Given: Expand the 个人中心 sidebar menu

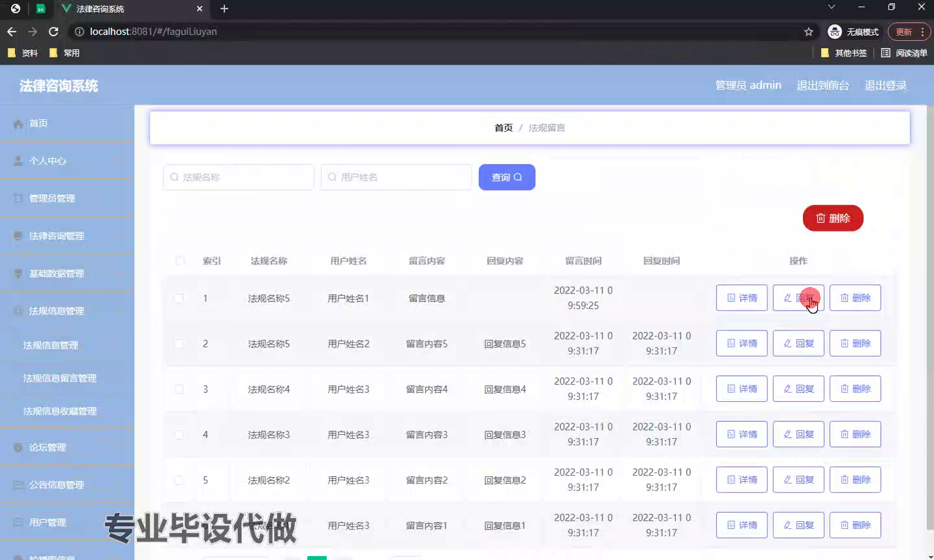Looking at the screenshot, I should (x=67, y=161).
